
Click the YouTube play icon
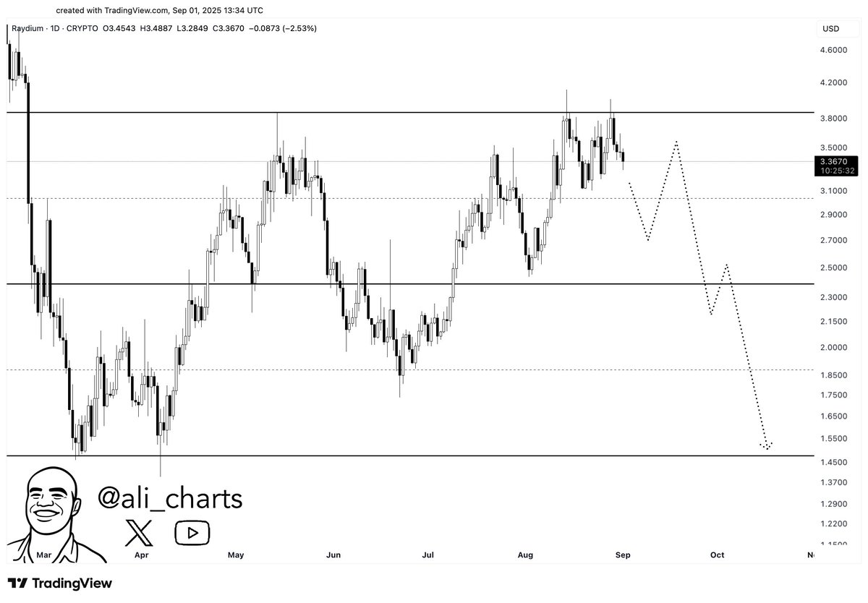click(192, 533)
